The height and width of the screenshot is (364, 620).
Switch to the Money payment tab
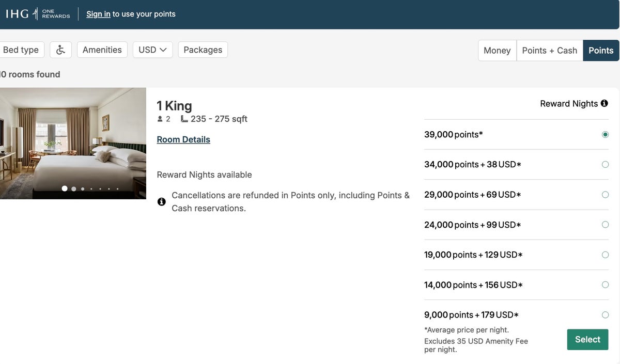497,50
